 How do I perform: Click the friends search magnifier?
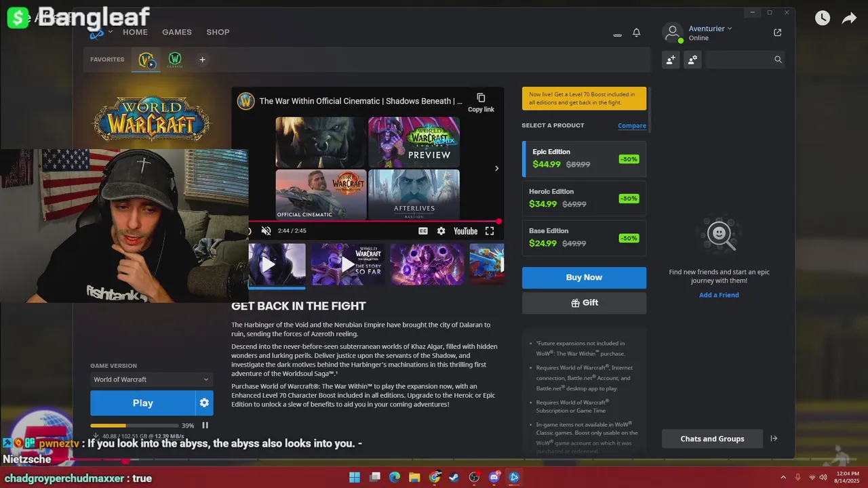pos(778,60)
